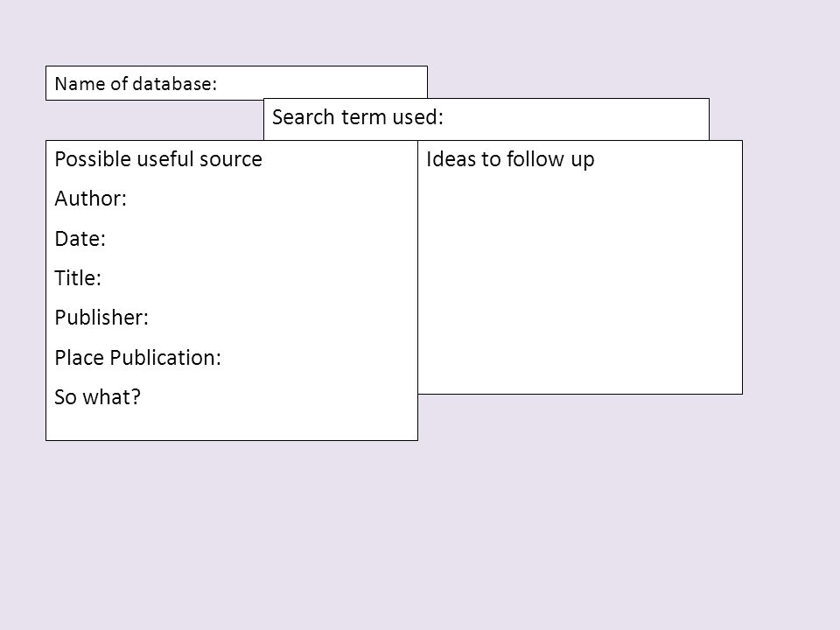Click the word 'source' in left box heading

(231, 159)
